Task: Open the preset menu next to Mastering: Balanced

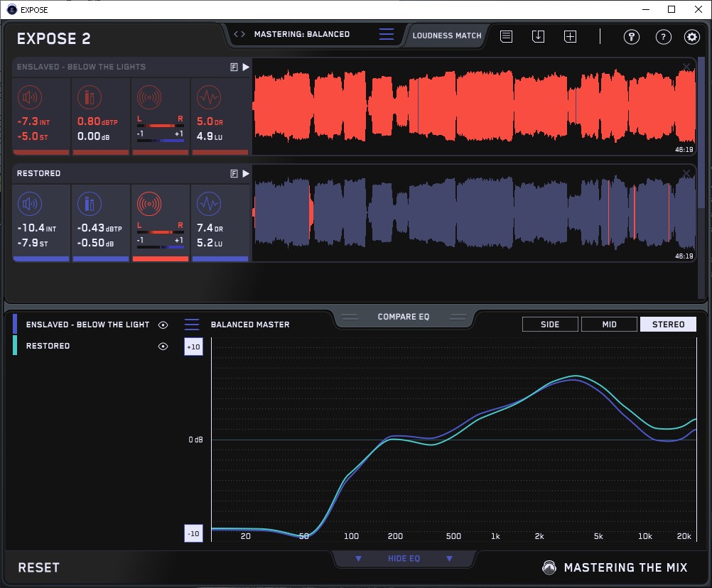Action: point(387,34)
